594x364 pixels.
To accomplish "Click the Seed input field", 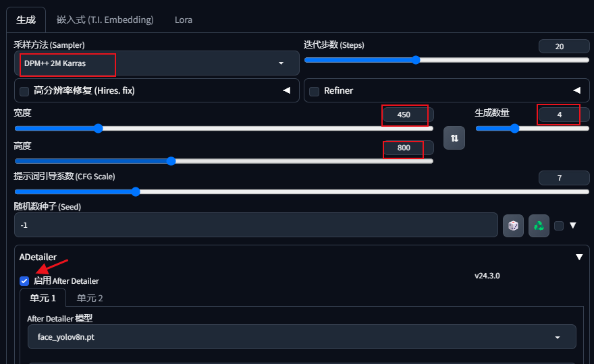I will pyautogui.click(x=255, y=225).
